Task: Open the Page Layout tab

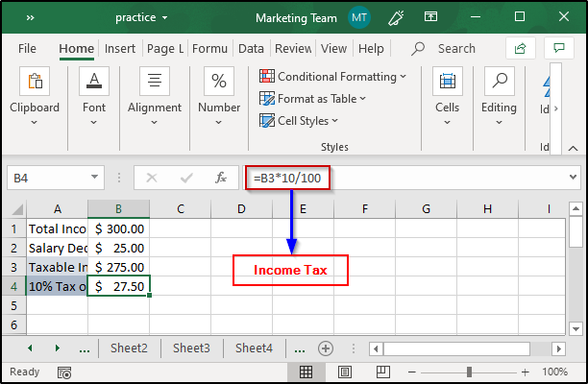Action: point(165,48)
